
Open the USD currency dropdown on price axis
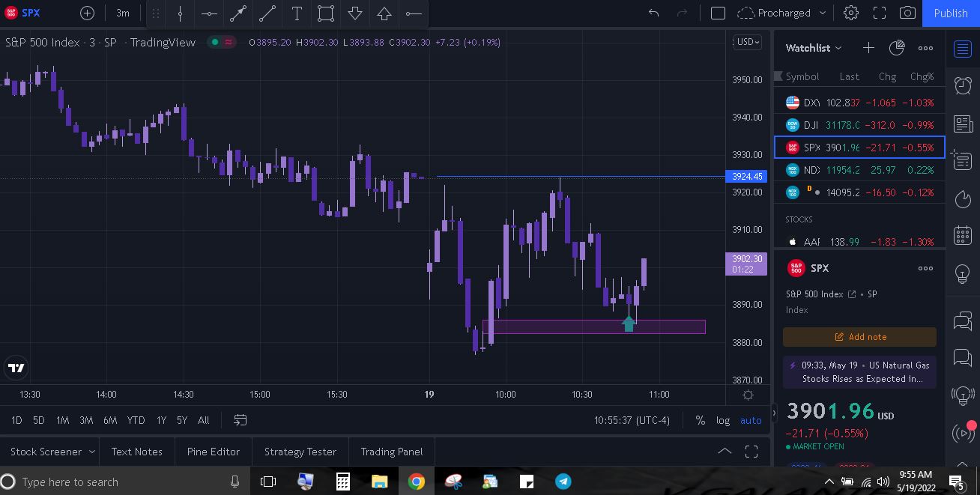[x=748, y=42]
